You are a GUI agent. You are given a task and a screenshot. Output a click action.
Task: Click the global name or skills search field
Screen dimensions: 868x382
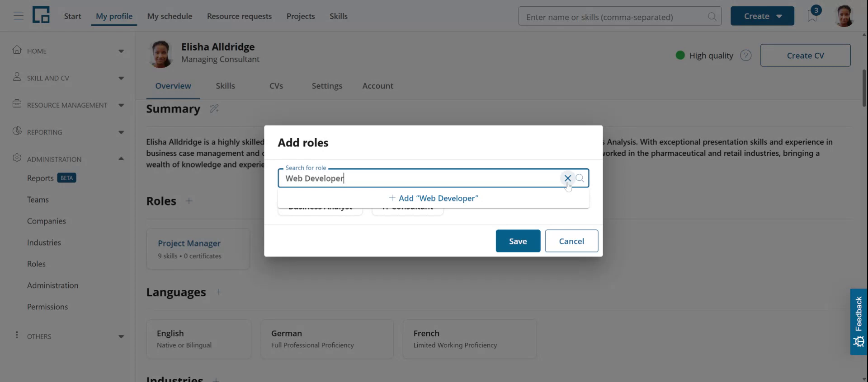point(615,17)
